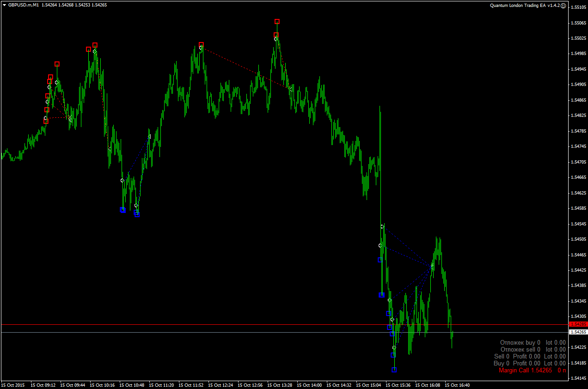Click the 1.54225 price axis label
The image size is (588, 389).
pos(579,347)
